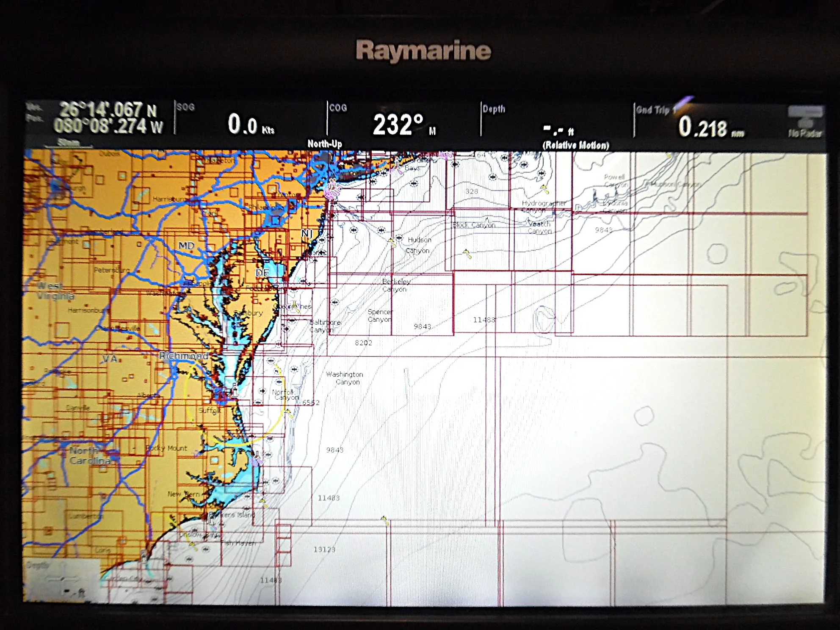Tap the chart scale indicator under position

tap(69, 143)
